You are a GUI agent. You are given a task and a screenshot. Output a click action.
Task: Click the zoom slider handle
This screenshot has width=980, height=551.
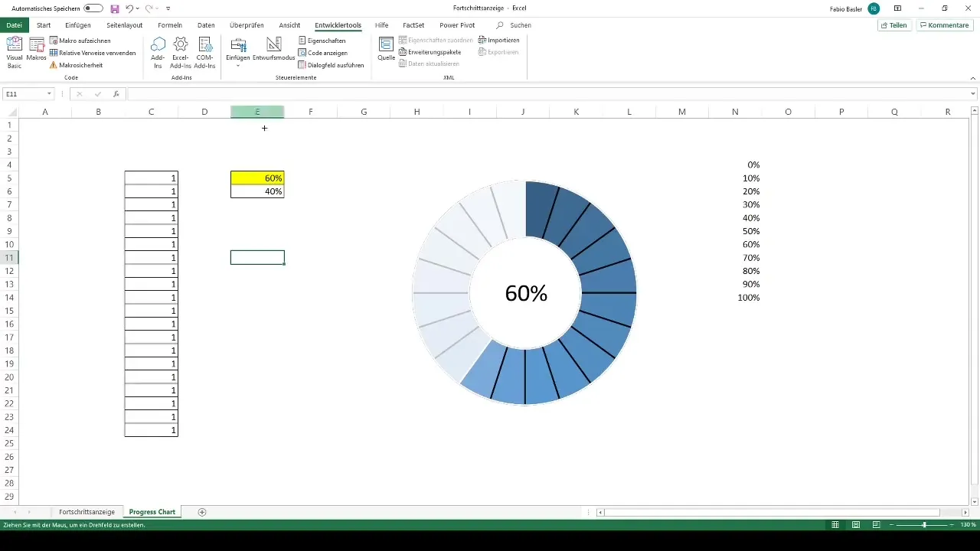click(x=924, y=525)
